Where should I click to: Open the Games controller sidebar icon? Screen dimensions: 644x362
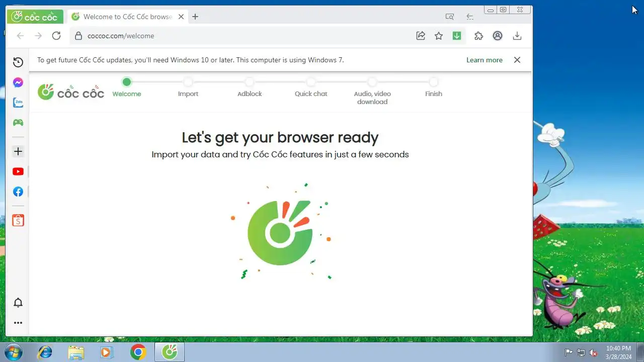point(18,123)
